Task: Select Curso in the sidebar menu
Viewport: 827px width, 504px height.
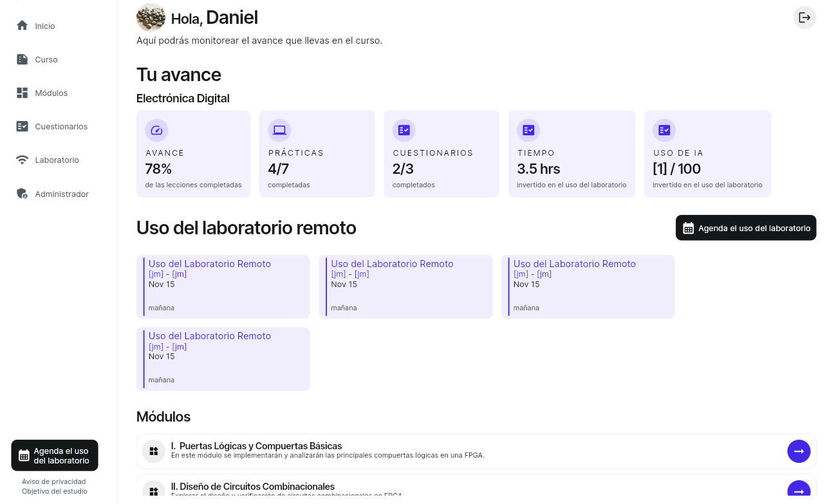Action: click(46, 59)
